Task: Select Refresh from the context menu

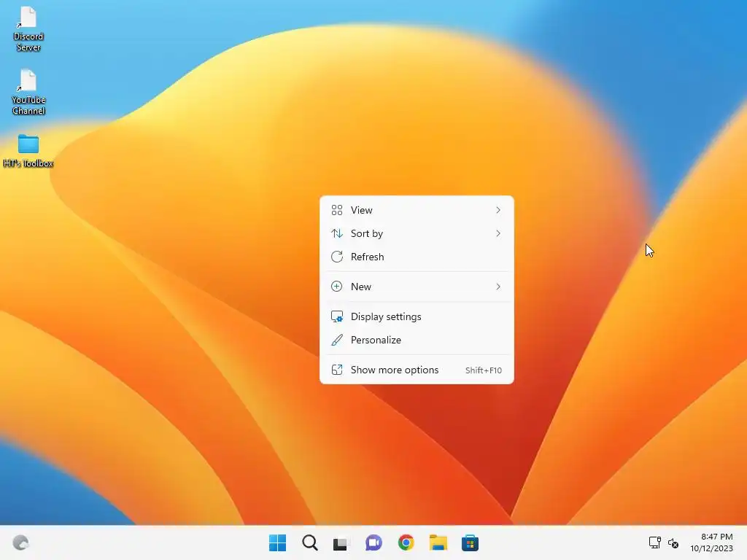Action: tap(417, 257)
